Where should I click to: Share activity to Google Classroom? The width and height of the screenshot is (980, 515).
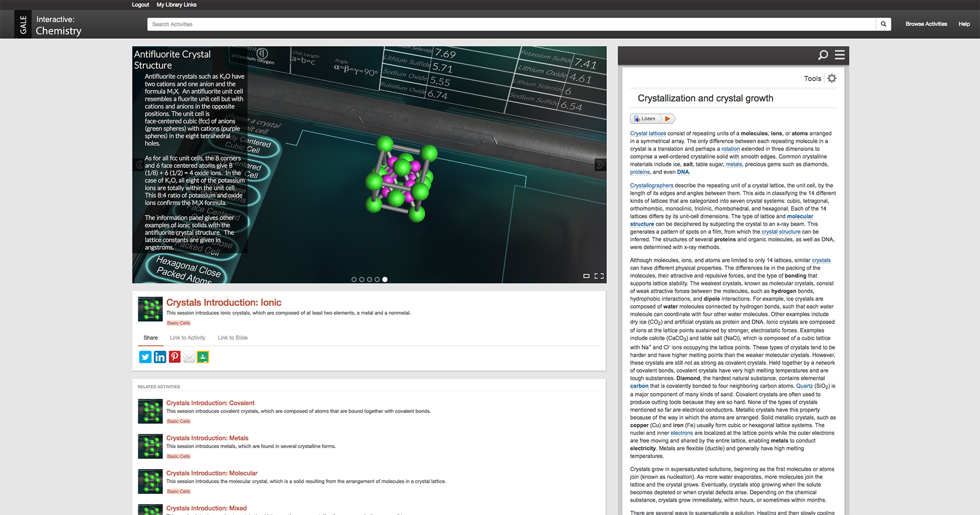(203, 357)
